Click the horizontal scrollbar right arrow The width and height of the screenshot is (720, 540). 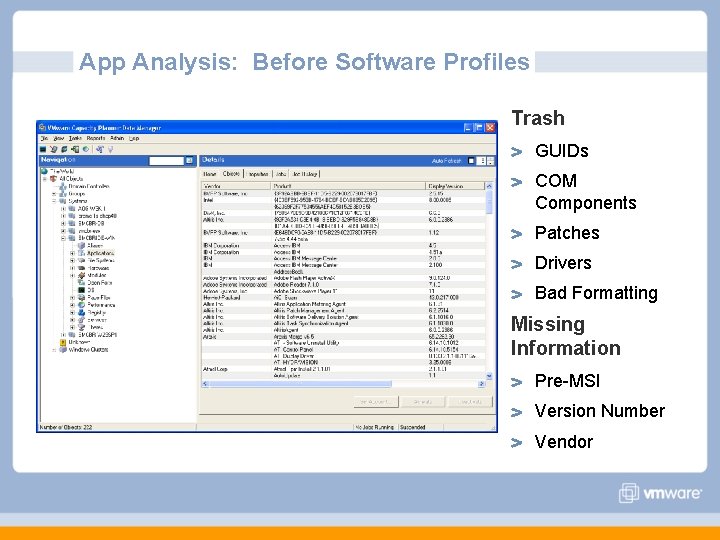481,384
